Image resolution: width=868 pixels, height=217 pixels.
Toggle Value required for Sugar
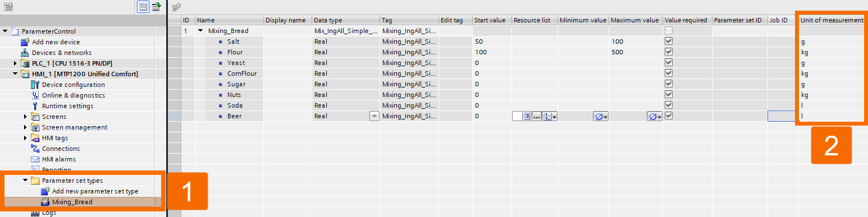[669, 84]
